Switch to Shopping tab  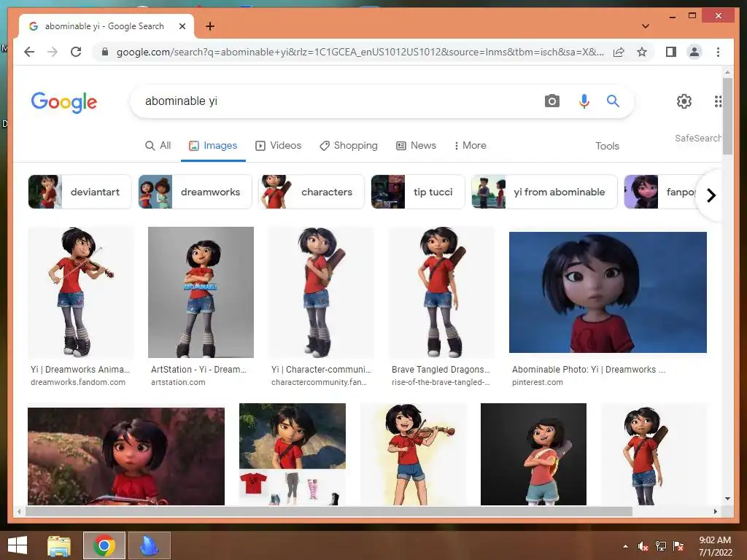349,146
